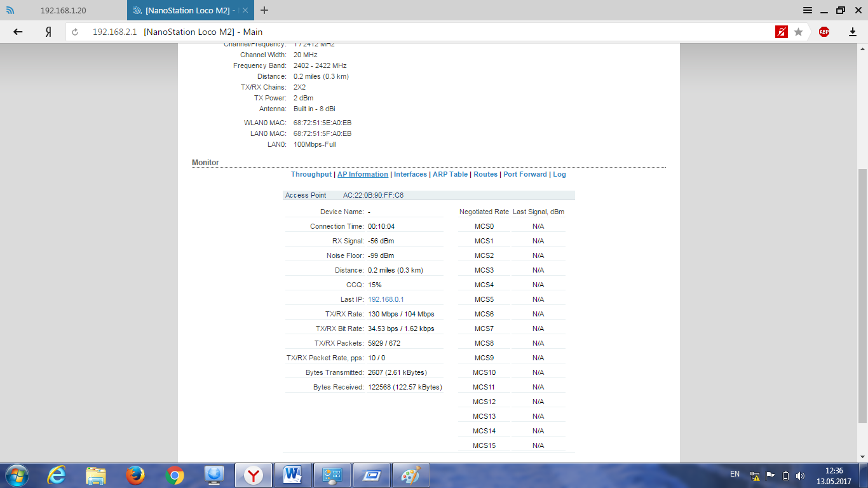
Task: Click the Access Point MAC AC:22:0B:90:FF:C8
Action: click(x=373, y=195)
